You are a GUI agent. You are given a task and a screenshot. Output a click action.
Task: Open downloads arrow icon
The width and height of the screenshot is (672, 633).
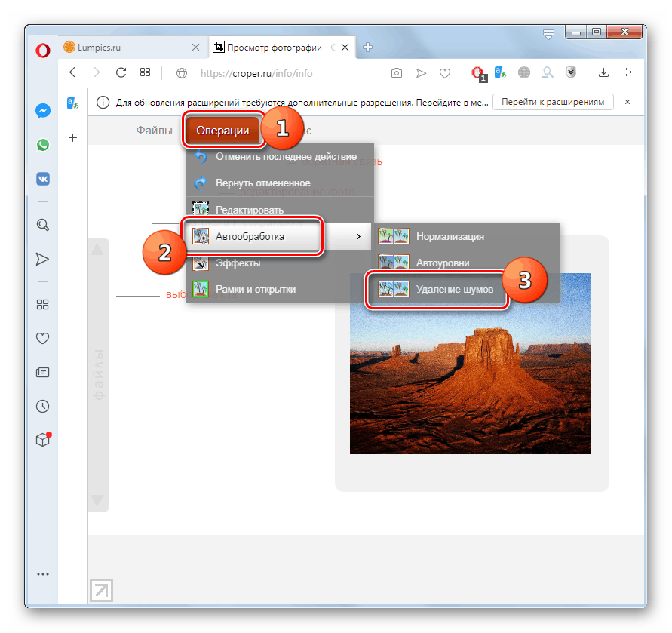click(603, 72)
